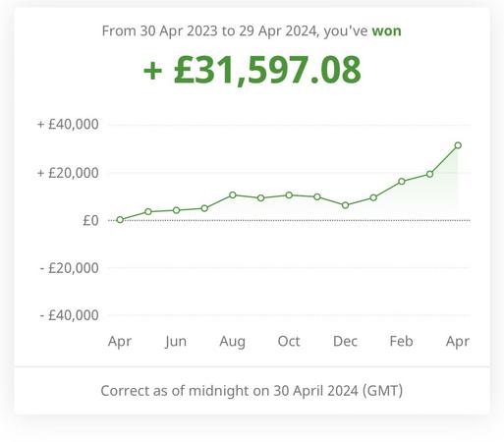Click data point between Feb and final Apr

pos(429,174)
